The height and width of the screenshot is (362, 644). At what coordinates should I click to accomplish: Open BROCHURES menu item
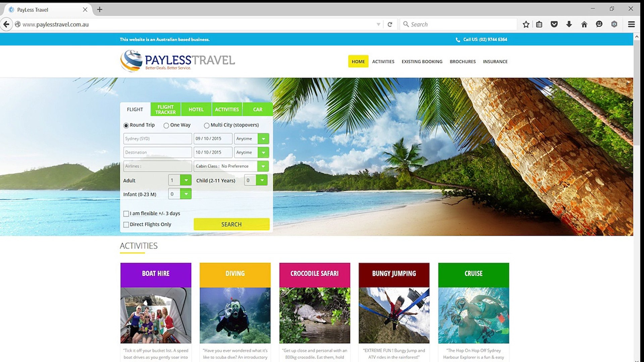[463, 61]
